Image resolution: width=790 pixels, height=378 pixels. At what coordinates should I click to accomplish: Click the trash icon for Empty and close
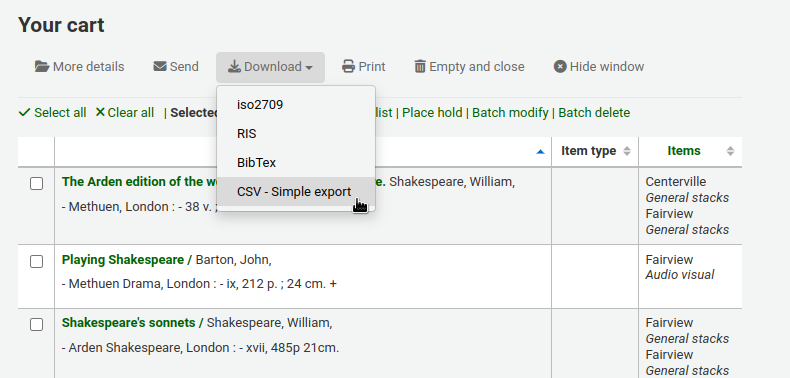pos(420,67)
